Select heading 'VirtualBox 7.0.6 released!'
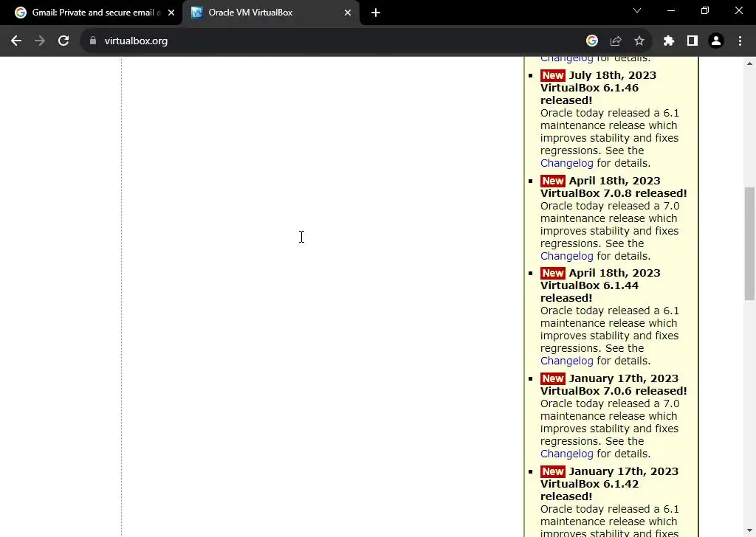The image size is (756, 537). 614,391
